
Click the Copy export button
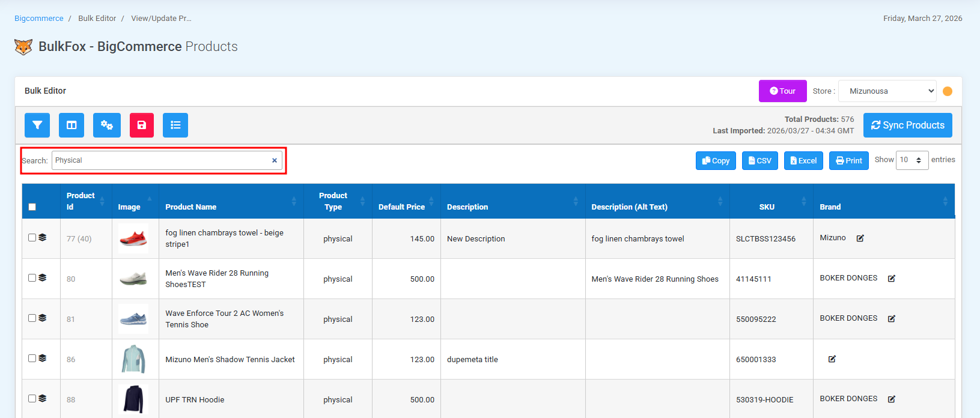click(716, 160)
